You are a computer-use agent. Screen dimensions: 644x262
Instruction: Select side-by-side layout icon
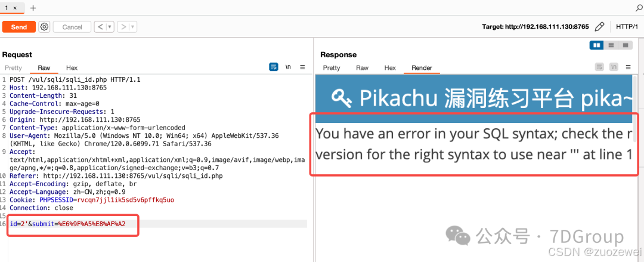(596, 45)
